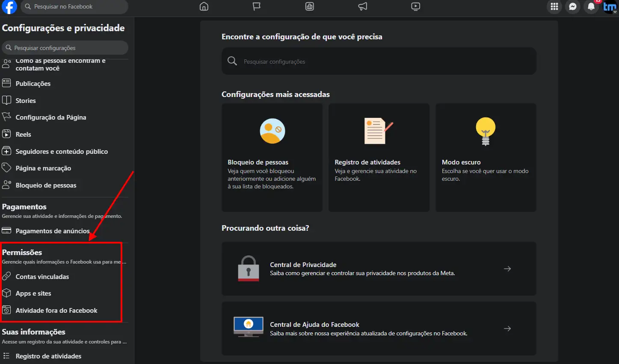Open the Ads megaphone icon
Image resolution: width=619 pixels, height=364 pixels.
(363, 6)
